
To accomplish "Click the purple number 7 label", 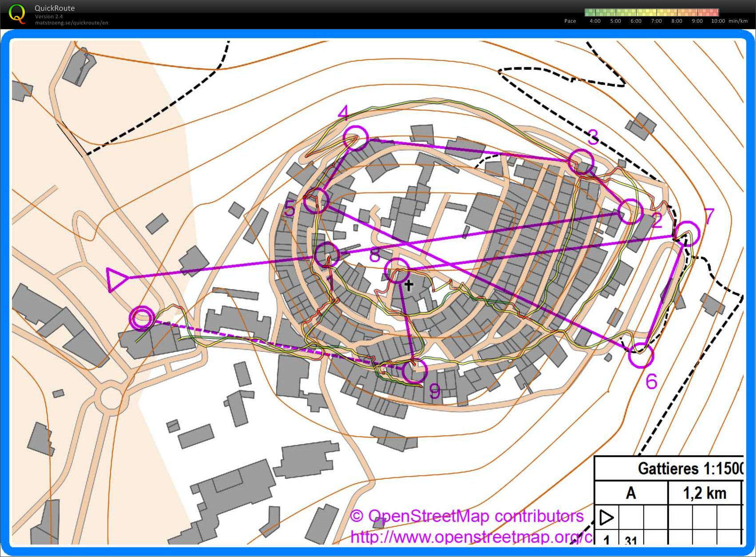I will point(709,217).
